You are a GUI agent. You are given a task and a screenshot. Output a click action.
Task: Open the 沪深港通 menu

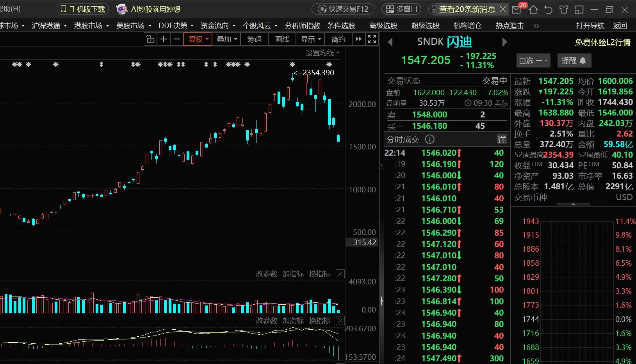click(x=49, y=25)
